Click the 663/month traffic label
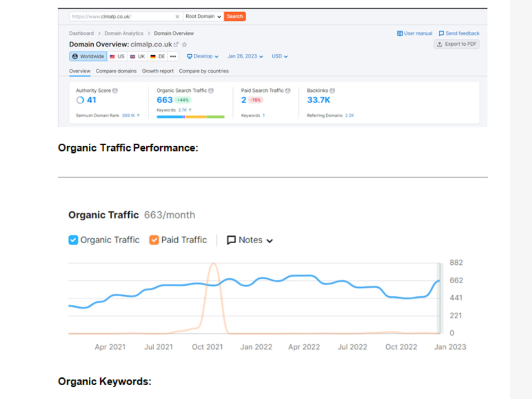 click(x=170, y=215)
